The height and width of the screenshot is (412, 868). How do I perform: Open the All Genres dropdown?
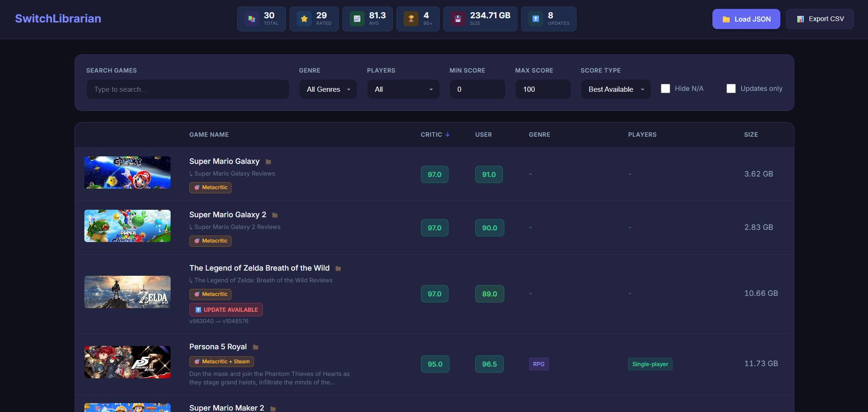click(x=328, y=89)
